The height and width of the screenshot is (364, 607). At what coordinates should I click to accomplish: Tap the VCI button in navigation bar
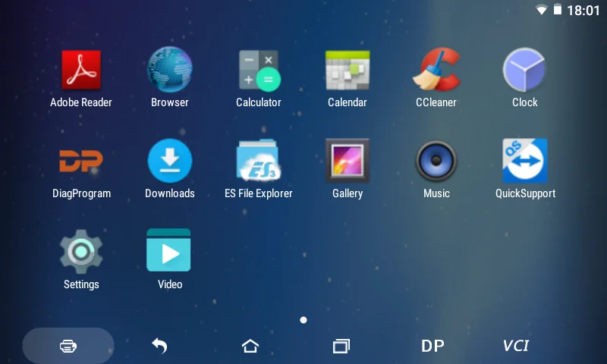click(516, 346)
